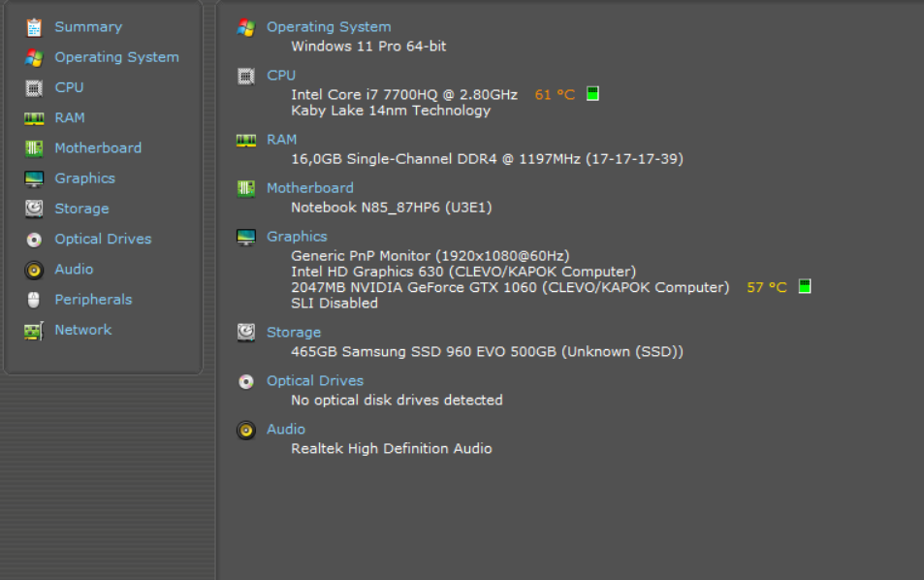The image size is (924, 580).
Task: Click the Summary clipboard icon in sidebar
Action: pos(34,27)
